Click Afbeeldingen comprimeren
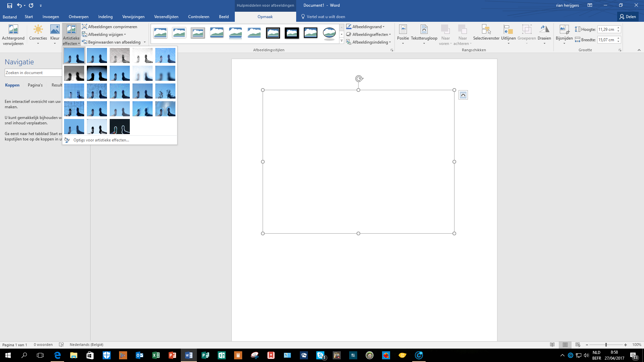644x362 pixels. click(110, 27)
